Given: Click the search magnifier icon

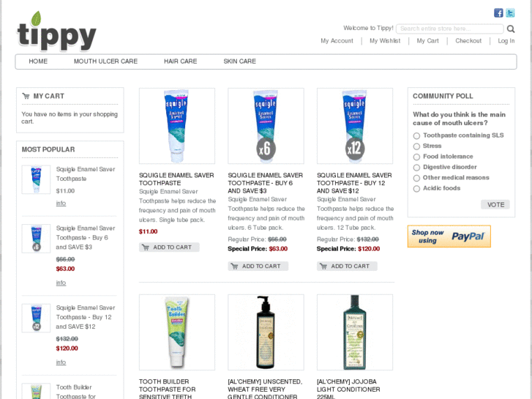Looking at the screenshot, I should tap(511, 29).
